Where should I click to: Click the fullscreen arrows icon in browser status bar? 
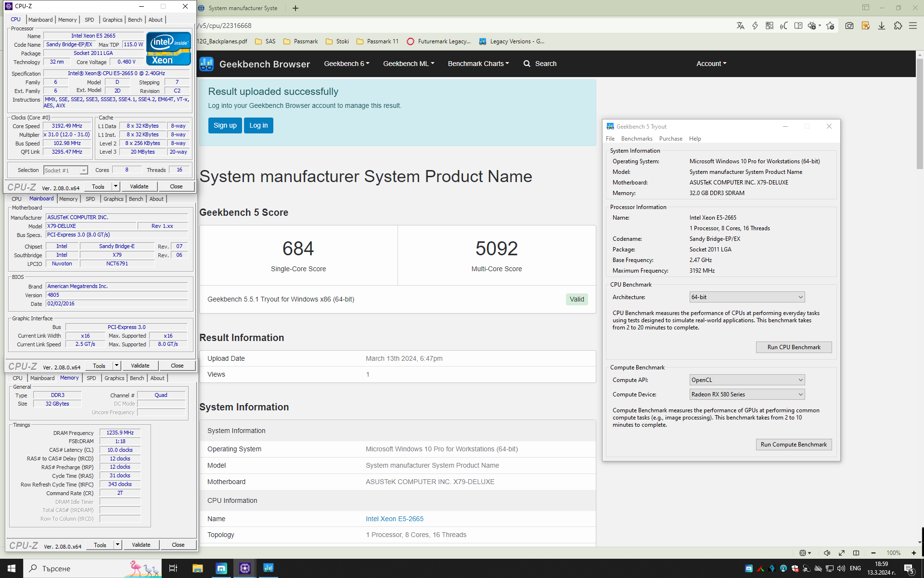[842, 552]
